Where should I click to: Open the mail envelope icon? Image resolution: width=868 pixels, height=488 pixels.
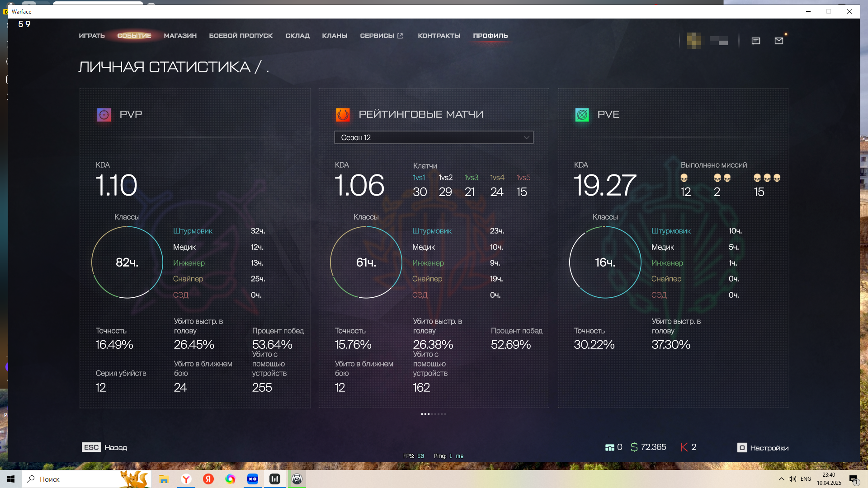tap(779, 41)
